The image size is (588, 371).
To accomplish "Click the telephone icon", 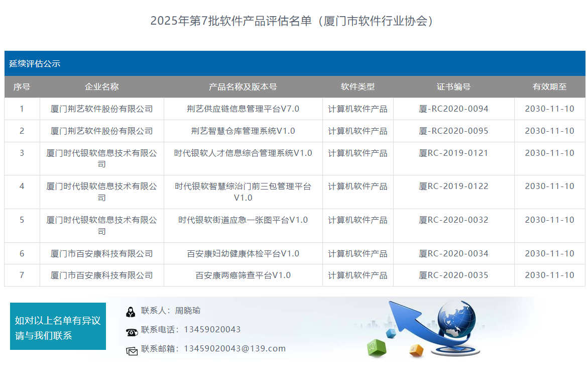I will point(132,331).
